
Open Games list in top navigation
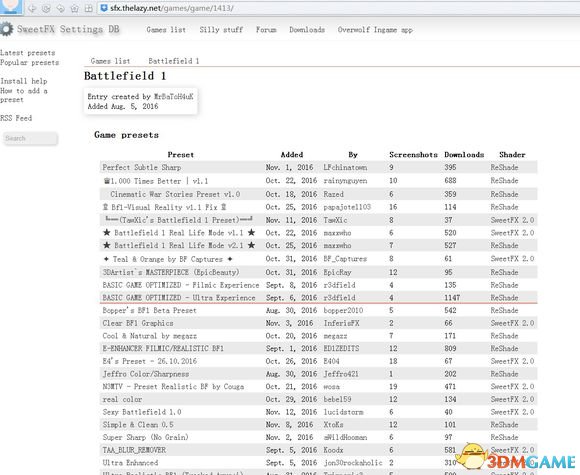[x=166, y=30]
